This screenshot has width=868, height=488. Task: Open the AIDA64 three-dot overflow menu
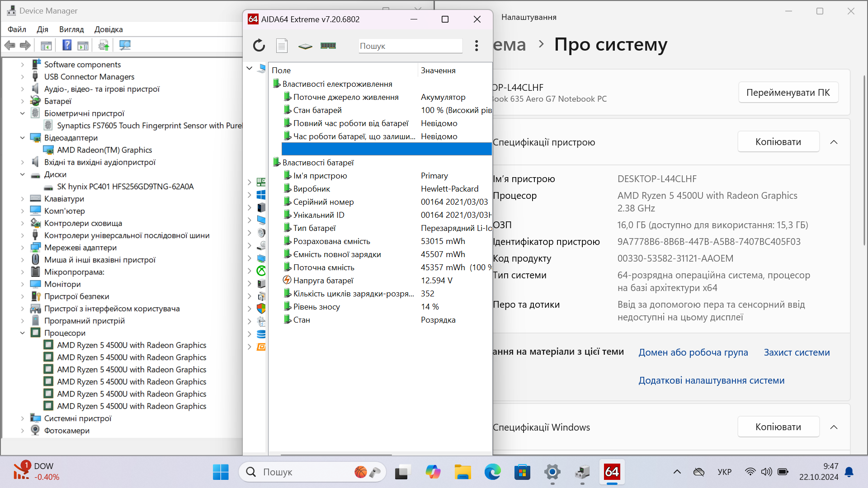click(476, 46)
